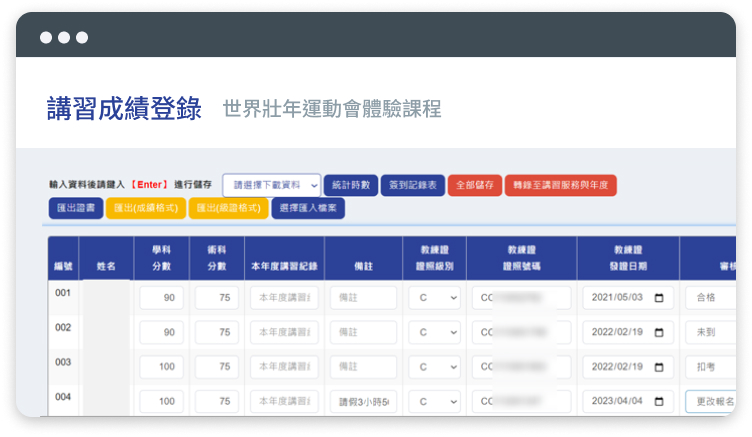The image size is (752, 437).
Task: Click the 選擇匯入檔案 button
Action: (x=308, y=208)
